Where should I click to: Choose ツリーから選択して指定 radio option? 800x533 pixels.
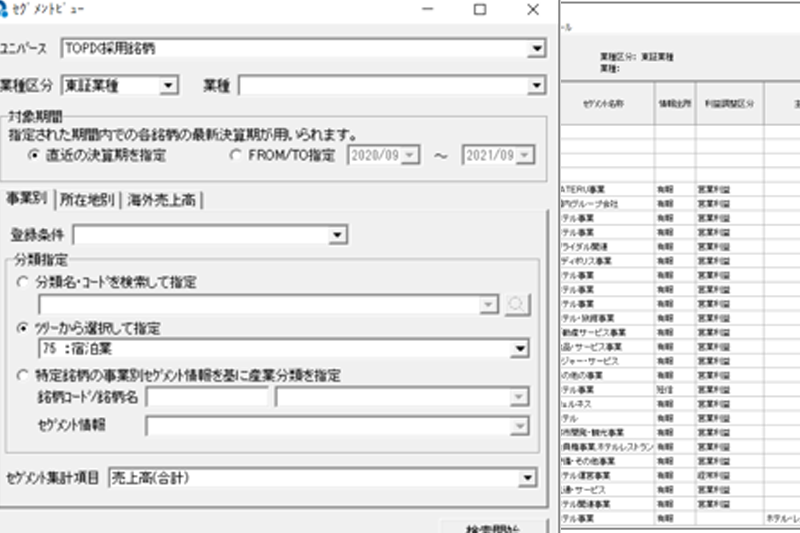[22, 328]
